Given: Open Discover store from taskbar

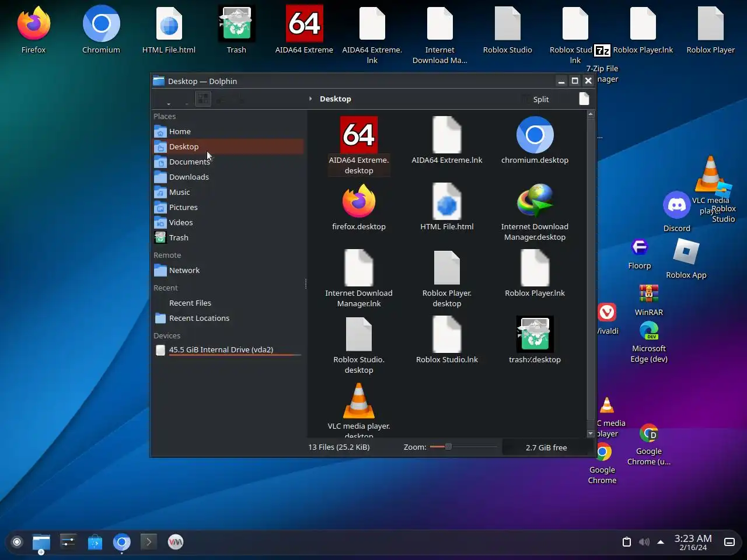Looking at the screenshot, I should (x=95, y=542).
